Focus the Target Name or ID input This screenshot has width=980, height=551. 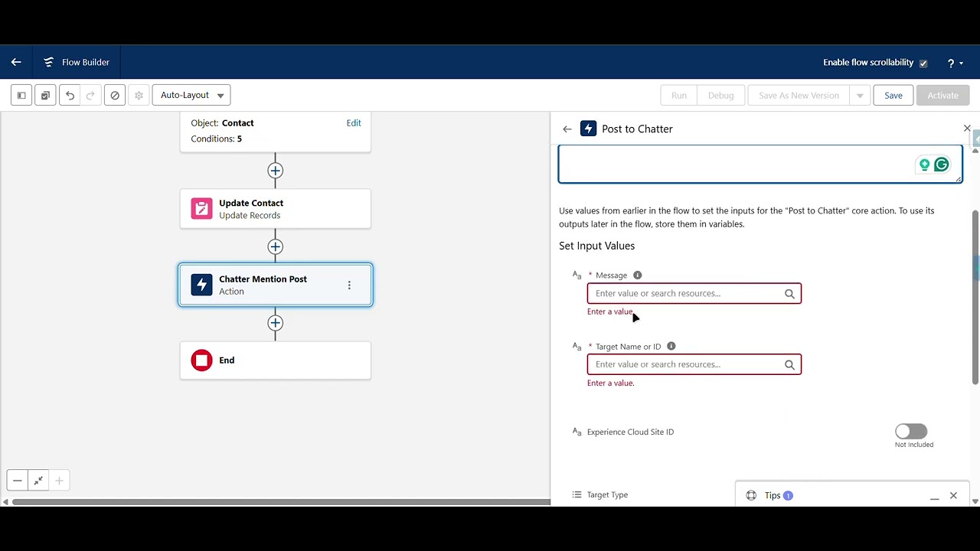[694, 365]
